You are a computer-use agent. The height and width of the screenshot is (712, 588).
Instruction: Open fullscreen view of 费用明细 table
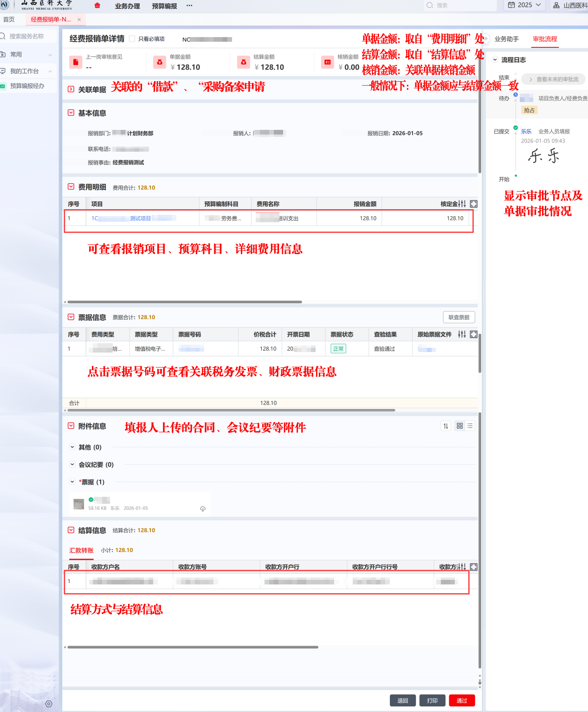pyautogui.click(x=473, y=204)
